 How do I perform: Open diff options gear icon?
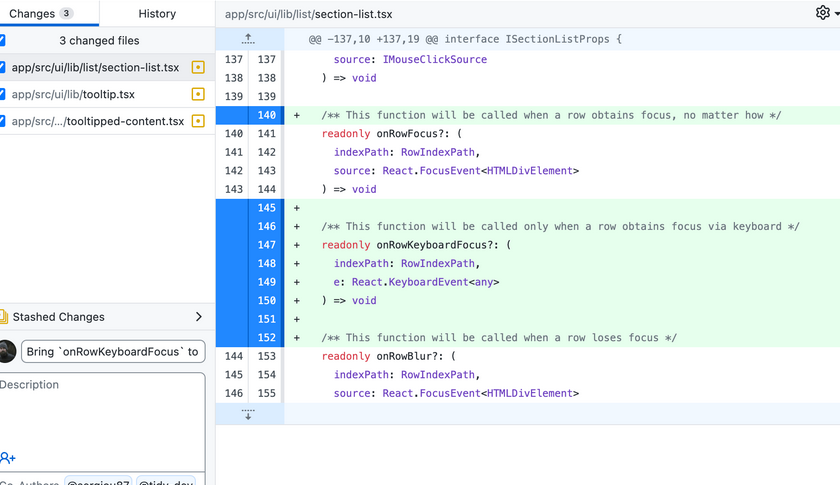coord(822,13)
